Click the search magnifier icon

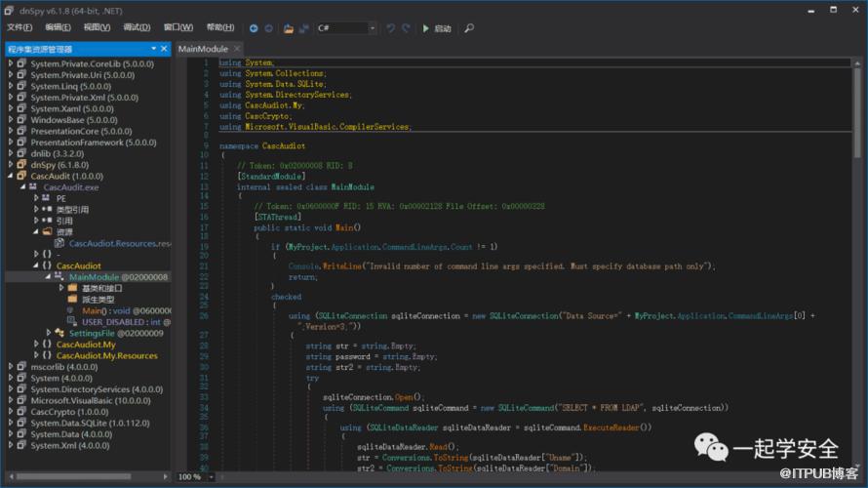tap(469, 28)
